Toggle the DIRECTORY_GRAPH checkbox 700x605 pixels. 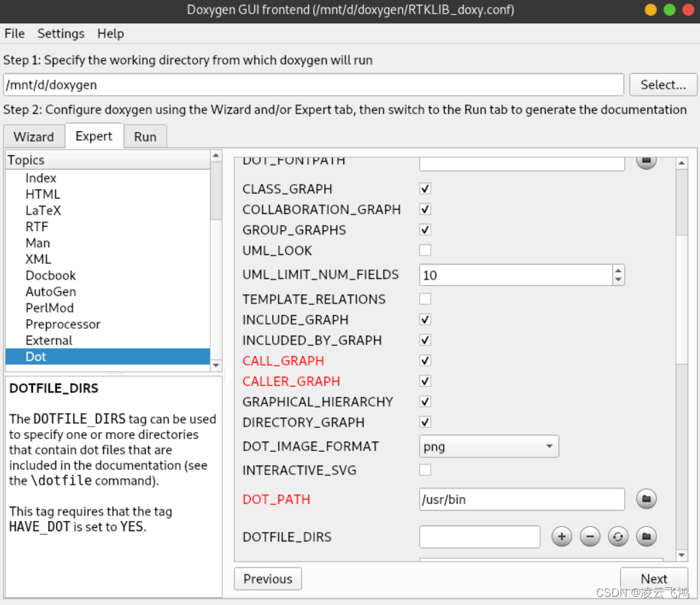tap(425, 422)
